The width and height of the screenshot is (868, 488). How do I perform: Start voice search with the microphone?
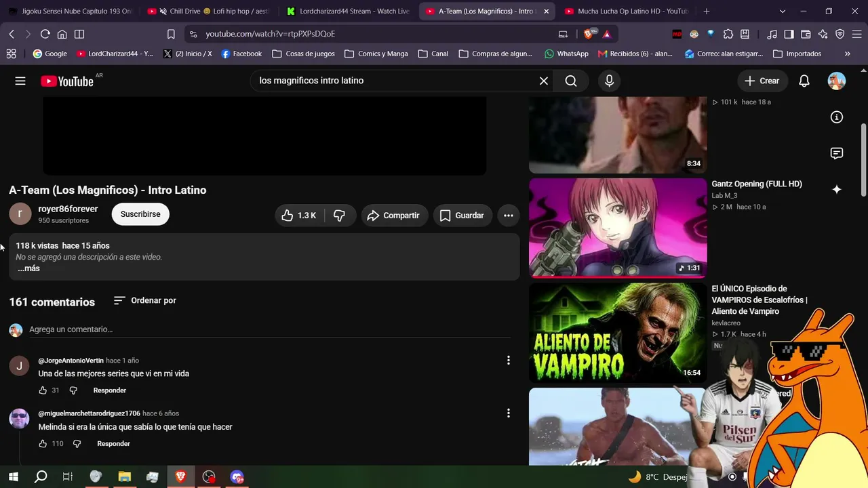609,81
